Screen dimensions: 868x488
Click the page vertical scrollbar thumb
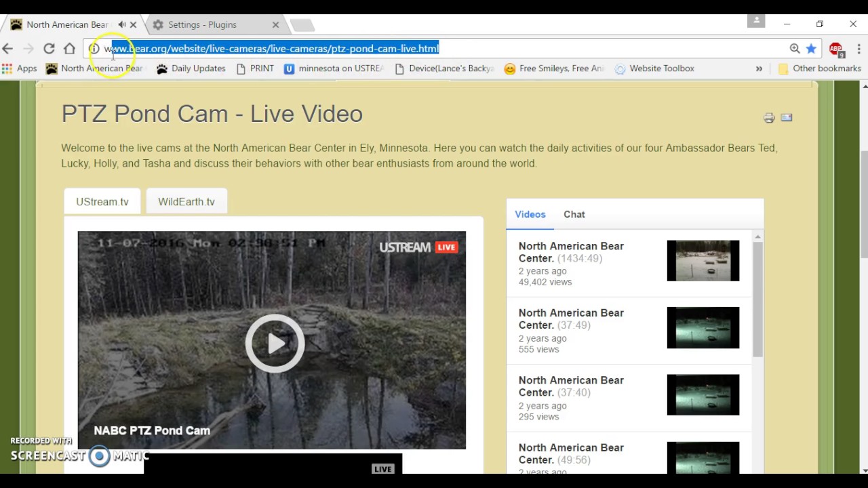point(864,203)
